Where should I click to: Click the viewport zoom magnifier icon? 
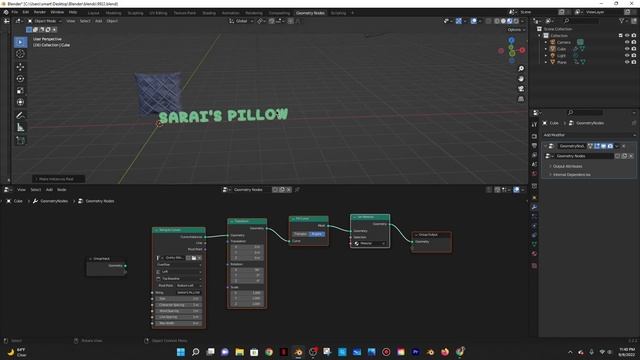[521, 69]
